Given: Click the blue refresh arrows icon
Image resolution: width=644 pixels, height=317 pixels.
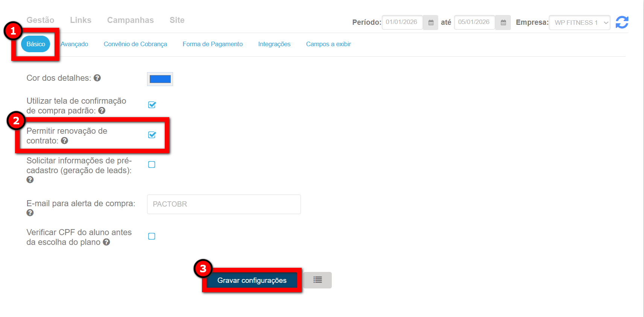Looking at the screenshot, I should click(x=622, y=22).
